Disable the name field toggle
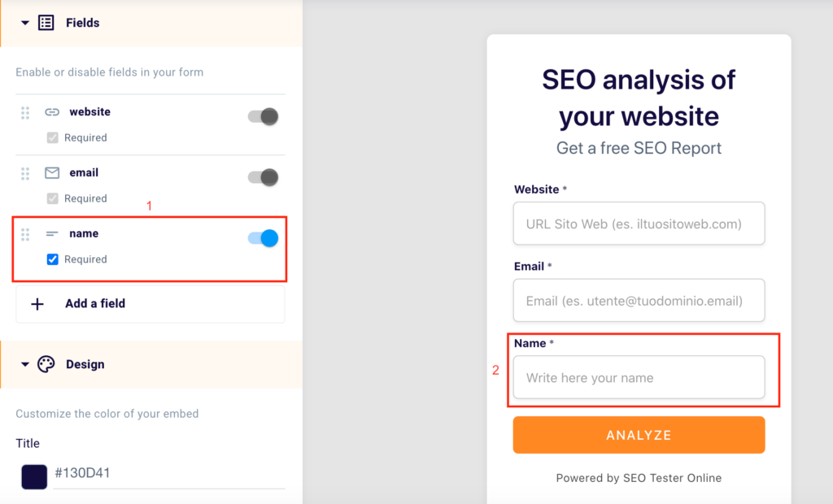 tap(264, 238)
